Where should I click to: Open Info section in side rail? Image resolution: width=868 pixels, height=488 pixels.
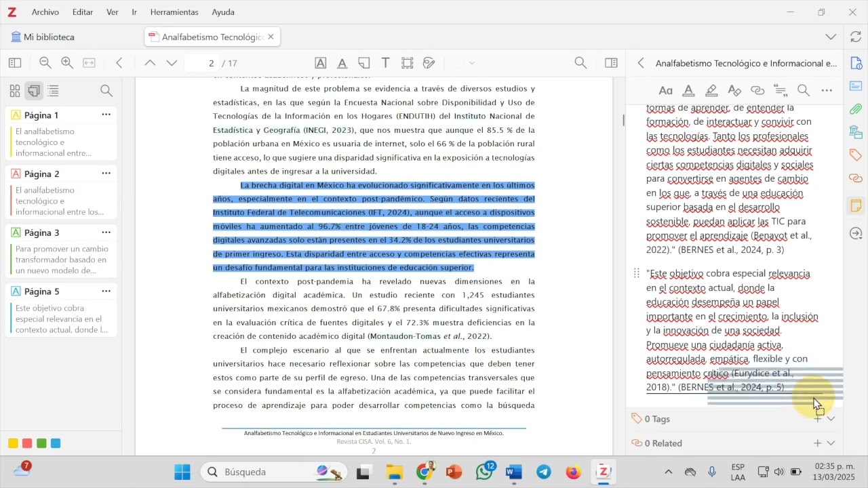pyautogui.click(x=856, y=63)
